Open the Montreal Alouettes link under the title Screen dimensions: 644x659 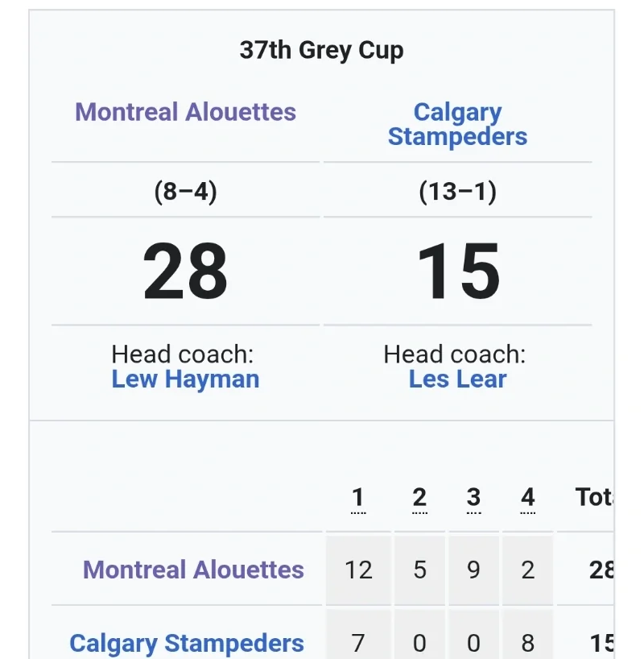186,112
